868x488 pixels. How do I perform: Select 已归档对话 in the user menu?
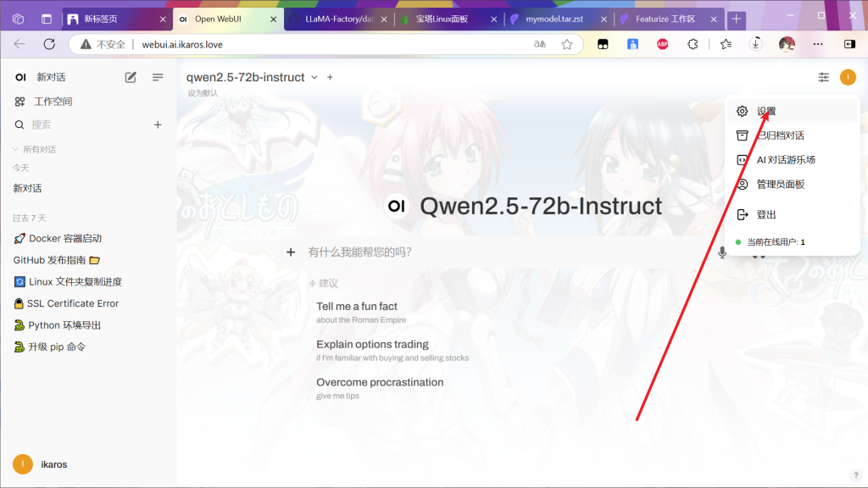tap(792, 136)
